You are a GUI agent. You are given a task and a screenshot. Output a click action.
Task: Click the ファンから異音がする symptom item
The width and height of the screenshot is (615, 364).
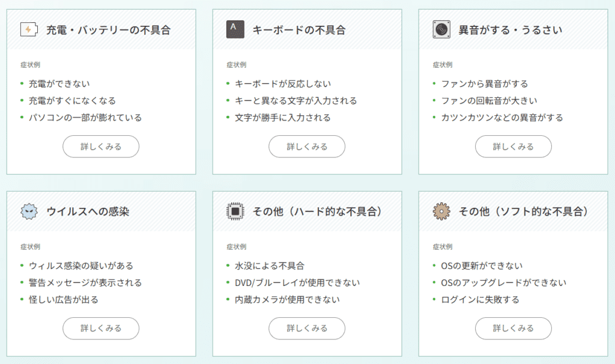[x=485, y=84]
